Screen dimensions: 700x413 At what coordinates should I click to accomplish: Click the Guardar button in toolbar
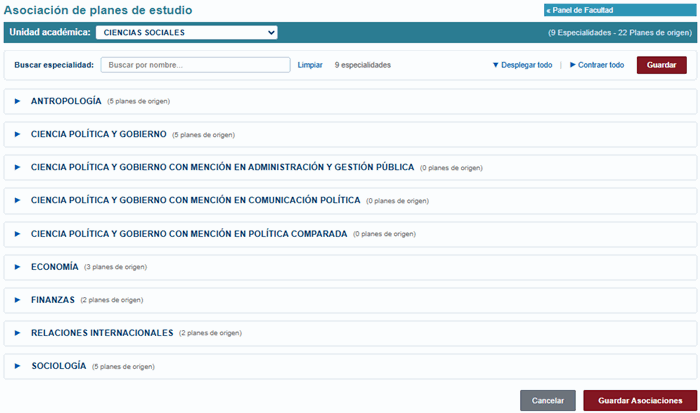662,65
